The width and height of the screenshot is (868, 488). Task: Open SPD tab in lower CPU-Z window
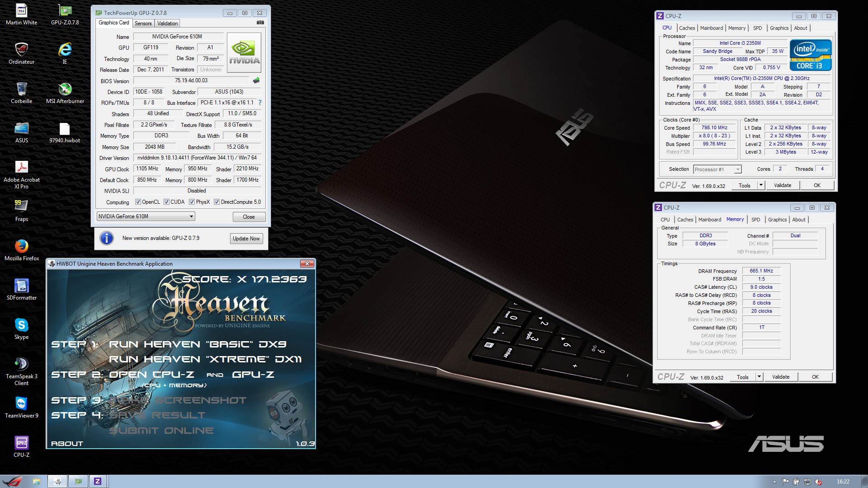755,220
